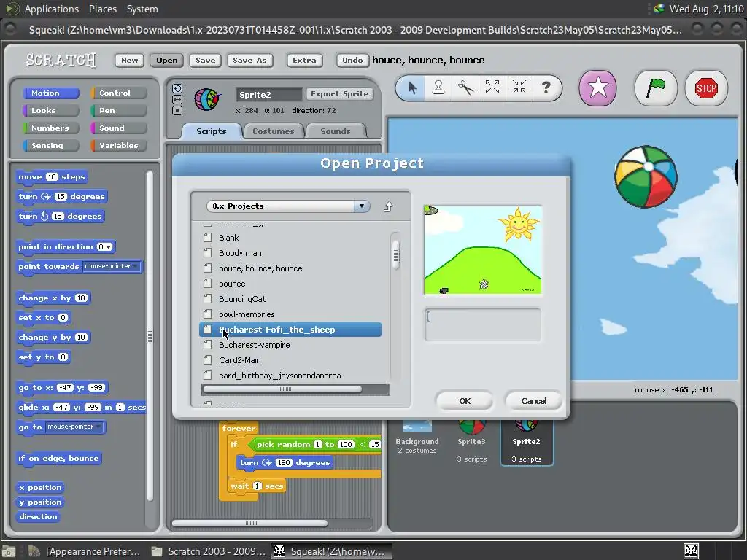The width and height of the screenshot is (747, 560).
Task: Select card_birthday_jaysonandandrea file
Action: tap(290, 376)
